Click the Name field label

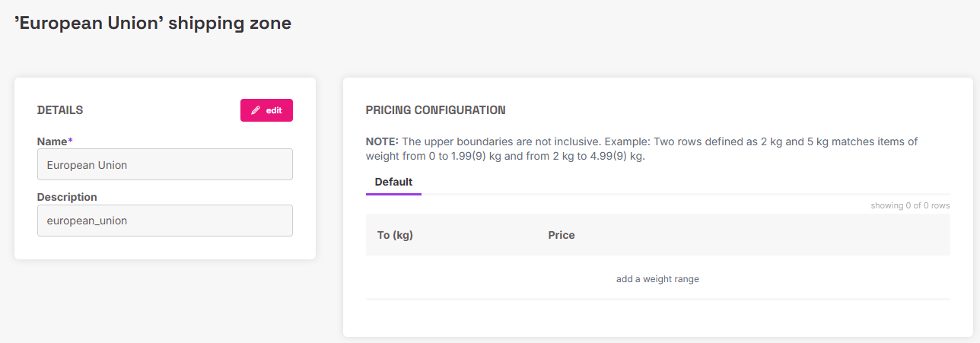52,141
